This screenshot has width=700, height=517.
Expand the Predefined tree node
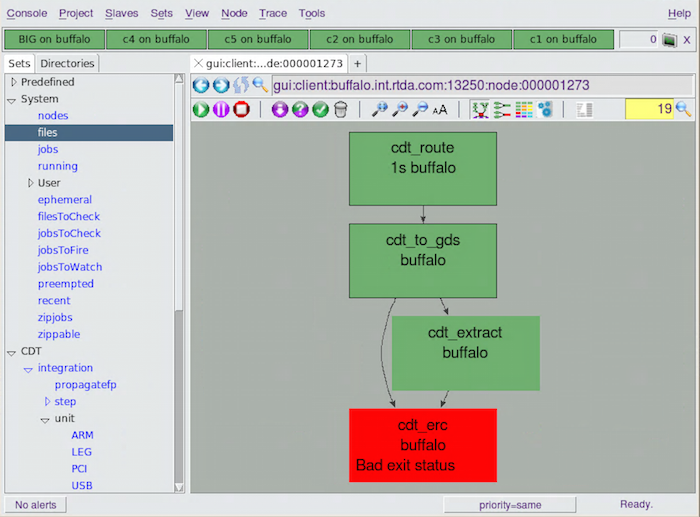point(14,82)
